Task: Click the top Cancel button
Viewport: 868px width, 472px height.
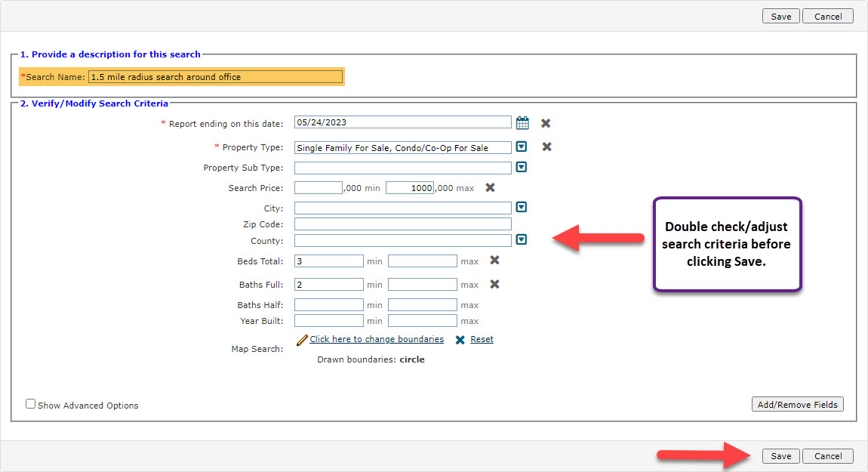Action: 827,17
